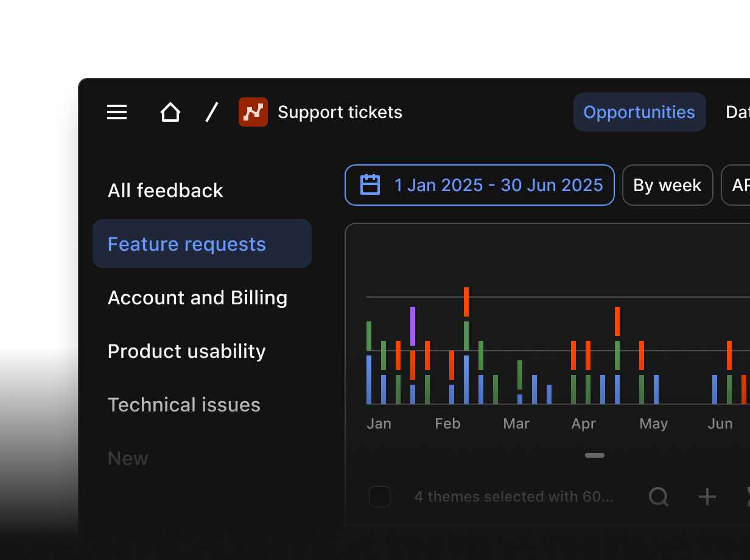Click the tallest orange bar in February
This screenshot has height=560, width=750.
[x=466, y=301]
